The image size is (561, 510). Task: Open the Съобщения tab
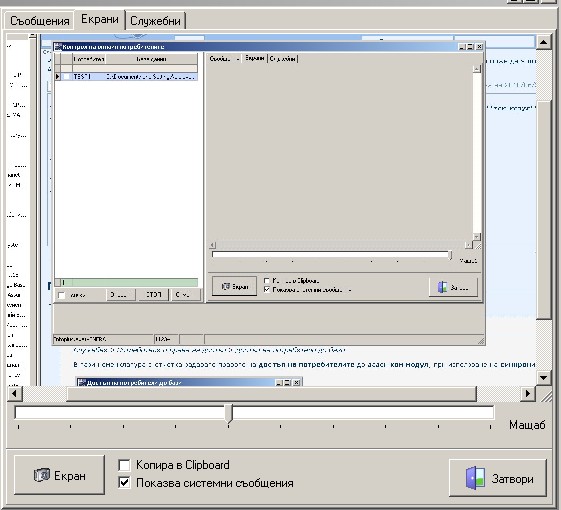click(39, 21)
